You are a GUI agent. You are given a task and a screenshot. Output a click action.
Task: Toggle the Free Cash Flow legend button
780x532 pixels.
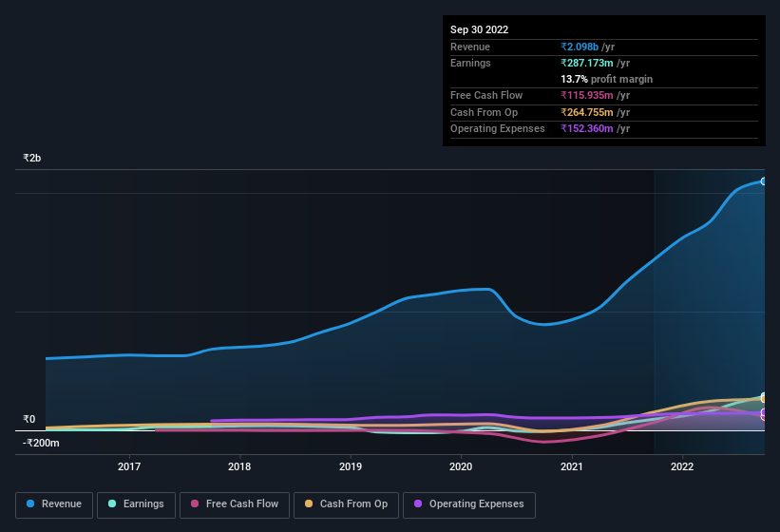click(x=235, y=504)
